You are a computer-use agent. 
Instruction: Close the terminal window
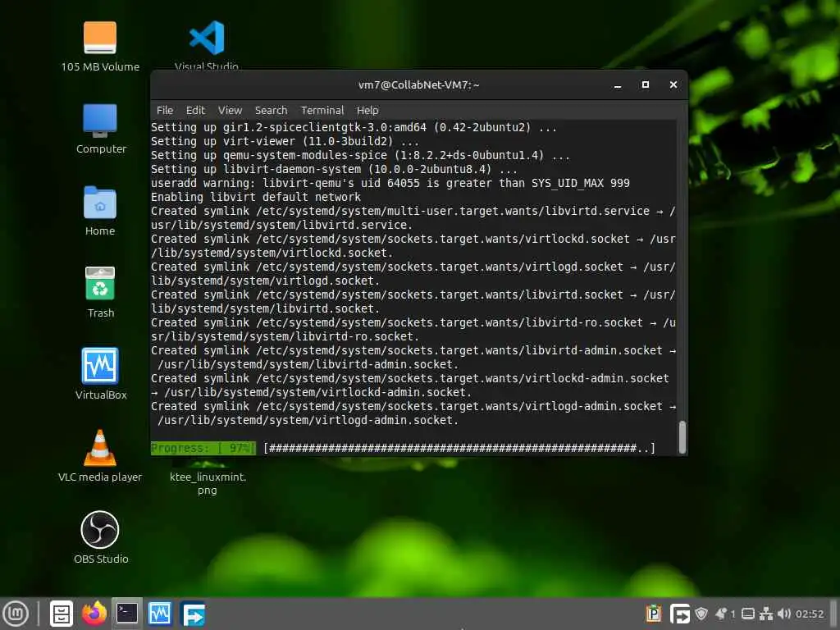(x=673, y=84)
